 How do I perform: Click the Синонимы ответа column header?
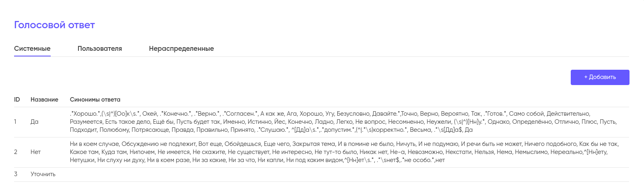coord(95,100)
